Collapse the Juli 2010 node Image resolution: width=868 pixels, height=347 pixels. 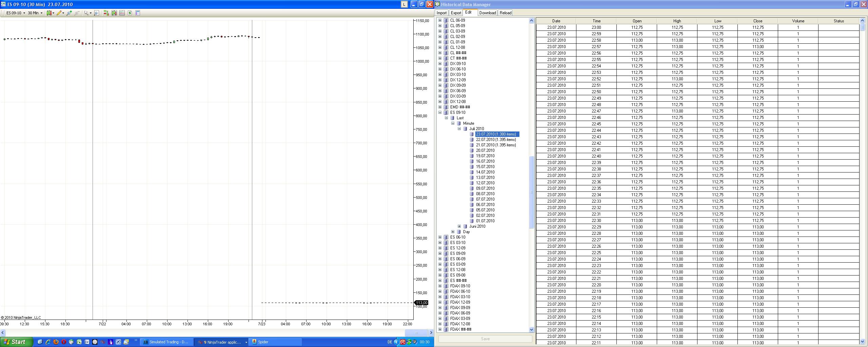point(459,129)
